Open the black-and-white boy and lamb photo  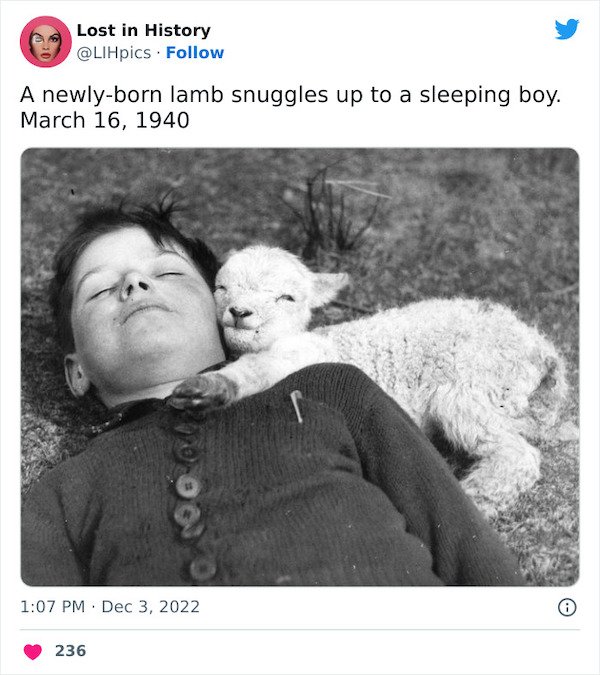click(x=300, y=367)
